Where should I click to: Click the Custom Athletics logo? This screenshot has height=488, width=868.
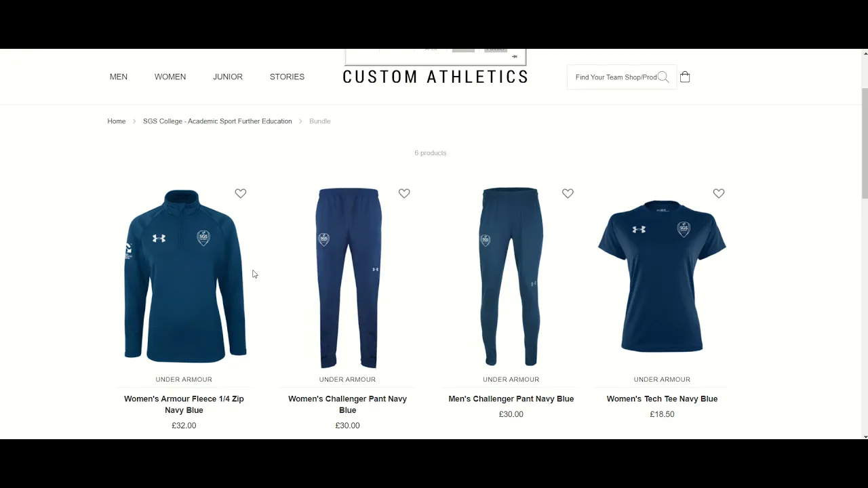435,77
